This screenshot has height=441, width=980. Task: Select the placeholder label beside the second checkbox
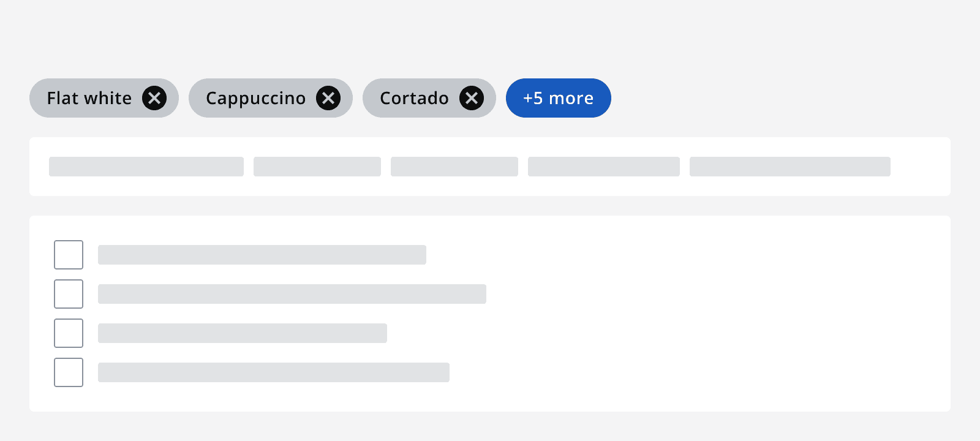point(292,294)
